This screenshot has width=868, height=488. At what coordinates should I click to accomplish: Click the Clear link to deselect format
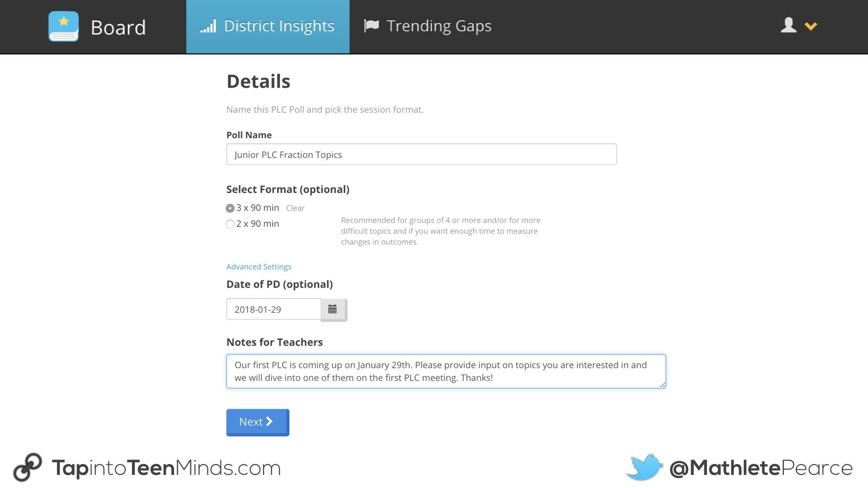click(295, 207)
